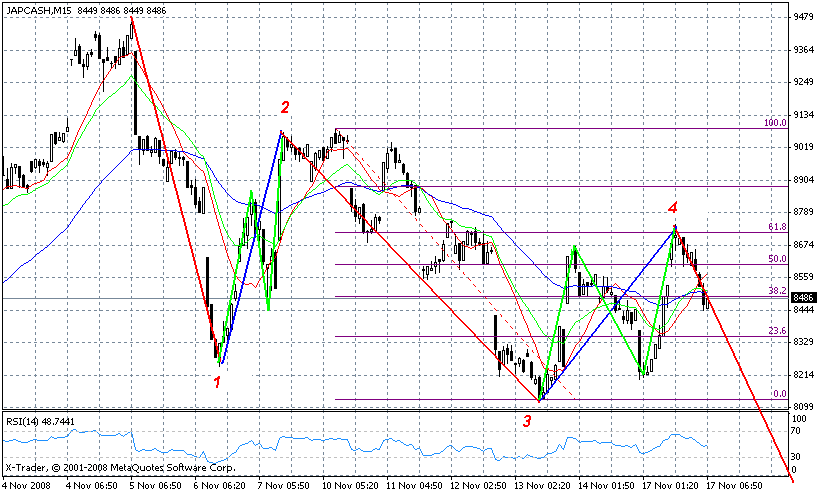Click the 5 Nov 06:50 time label
This screenshot has width=826, height=493.
click(x=155, y=485)
